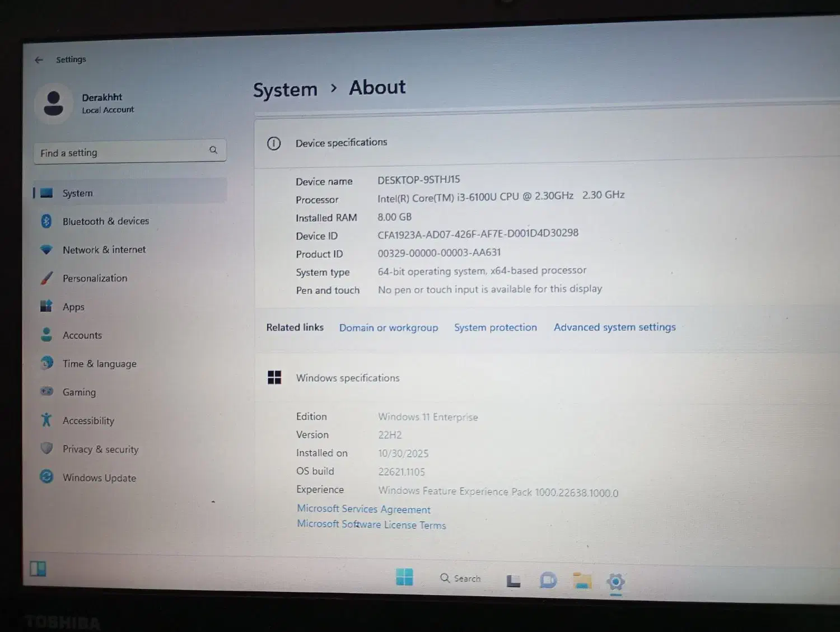The height and width of the screenshot is (632, 840).
Task: Open Bluetooth & devices settings
Action: tap(105, 221)
